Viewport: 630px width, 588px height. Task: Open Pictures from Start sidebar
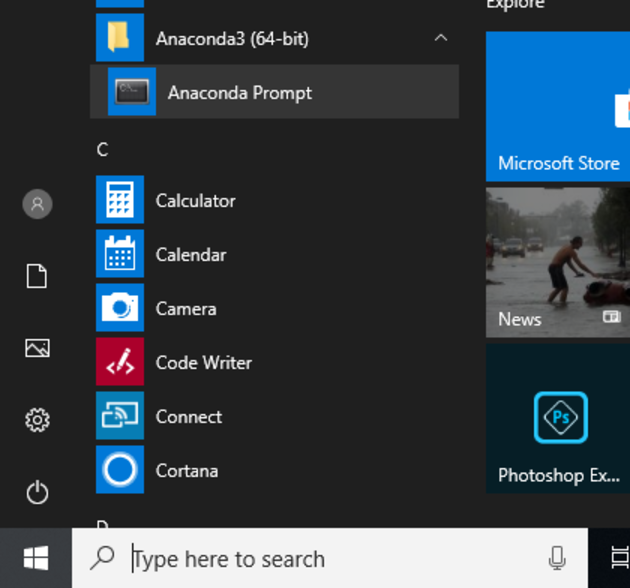[x=37, y=348]
